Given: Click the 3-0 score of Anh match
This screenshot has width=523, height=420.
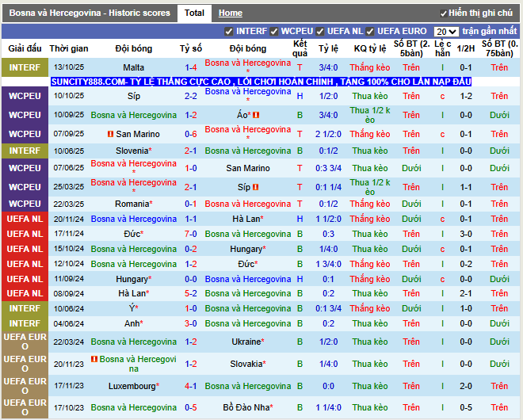Looking at the screenshot, I should pyautogui.click(x=191, y=323).
